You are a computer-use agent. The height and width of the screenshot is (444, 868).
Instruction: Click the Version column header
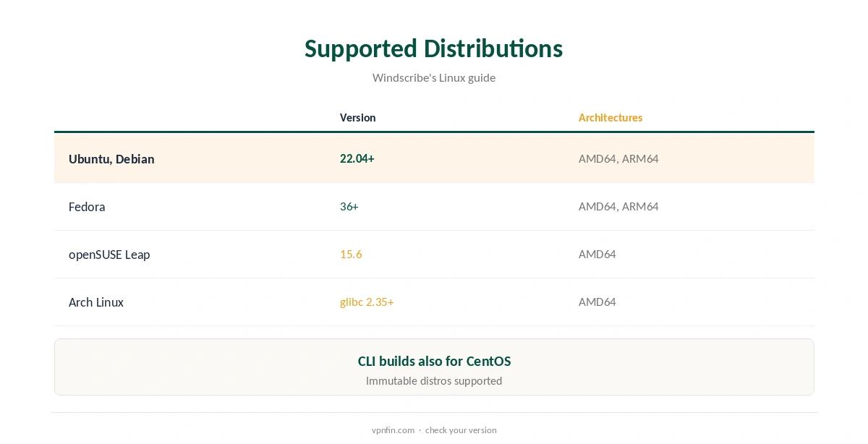[x=357, y=117]
